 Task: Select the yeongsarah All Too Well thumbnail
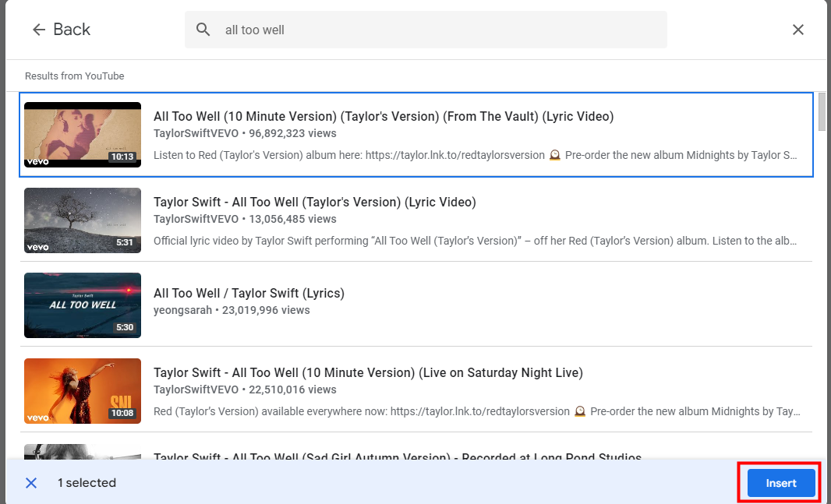coord(83,305)
